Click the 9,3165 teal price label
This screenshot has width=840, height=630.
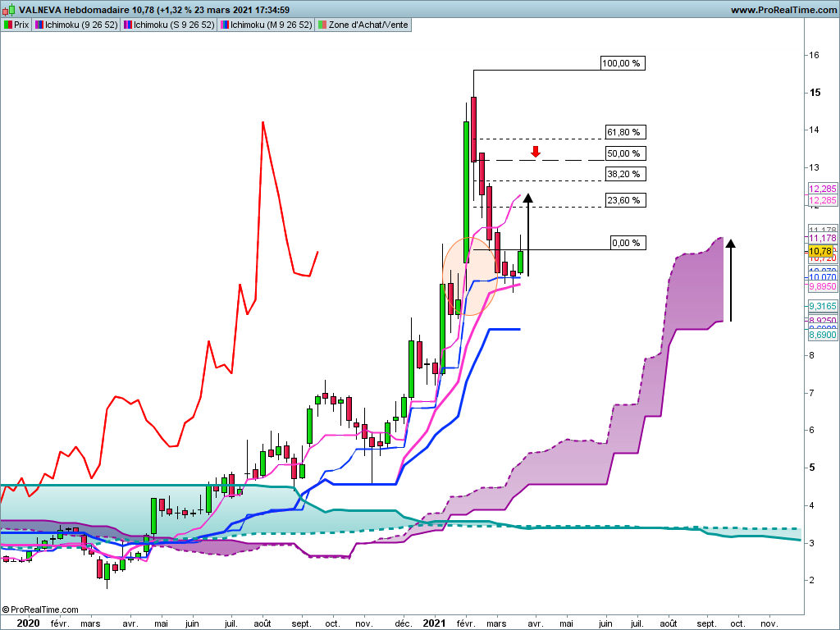tap(822, 306)
